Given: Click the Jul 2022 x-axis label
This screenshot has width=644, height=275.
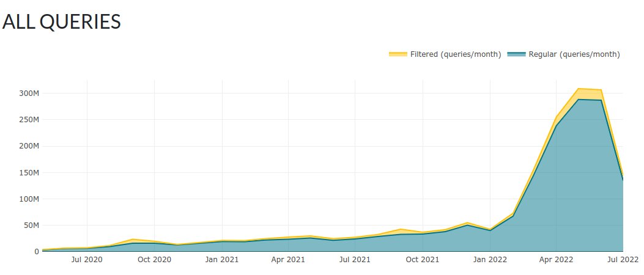Looking at the screenshot, I should point(623,260).
